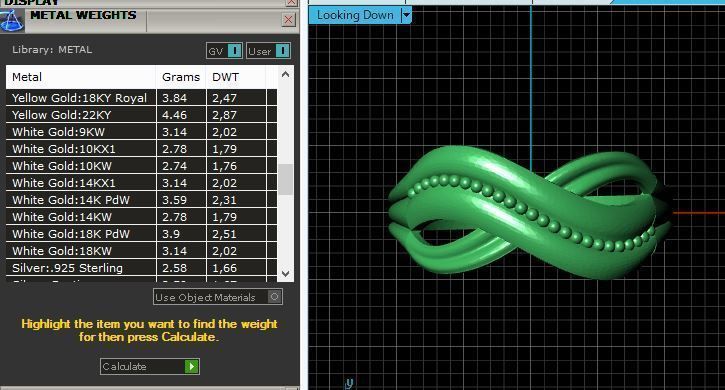Image resolution: width=725 pixels, height=390 pixels.
Task: Click the Library: METAL label
Action: click(52, 50)
